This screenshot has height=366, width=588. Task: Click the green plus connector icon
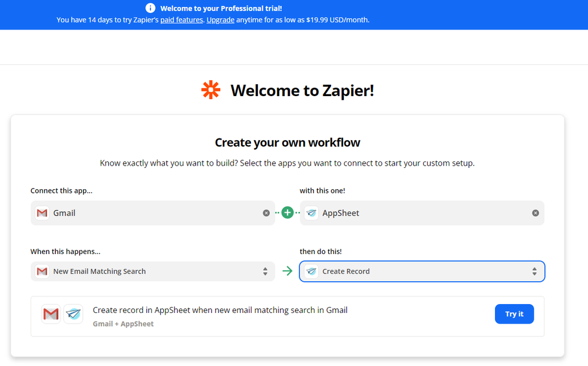pos(288,213)
